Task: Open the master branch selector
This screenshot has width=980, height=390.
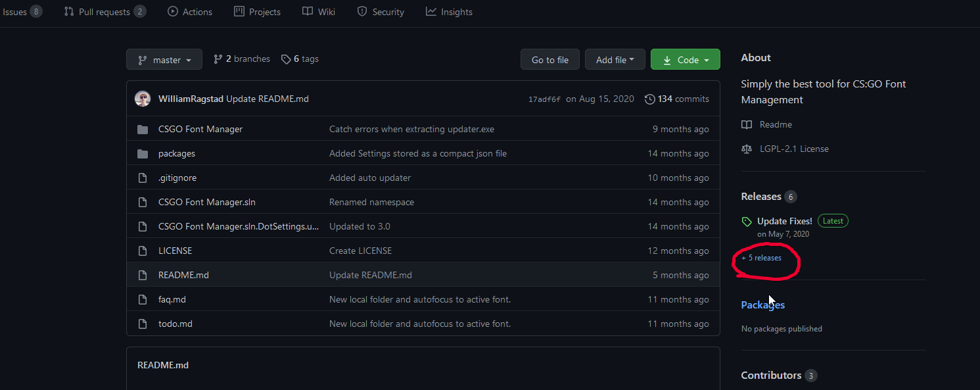Action: [x=164, y=59]
